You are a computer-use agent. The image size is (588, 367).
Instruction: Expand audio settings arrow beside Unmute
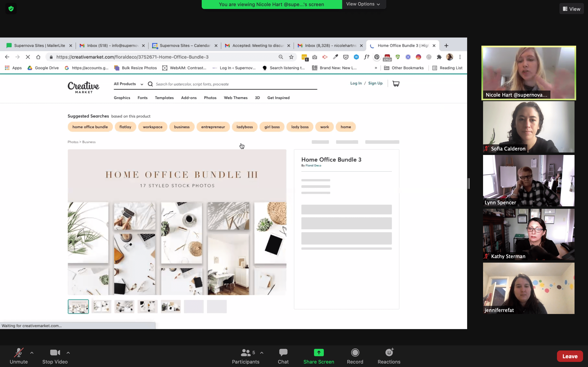[32, 353]
